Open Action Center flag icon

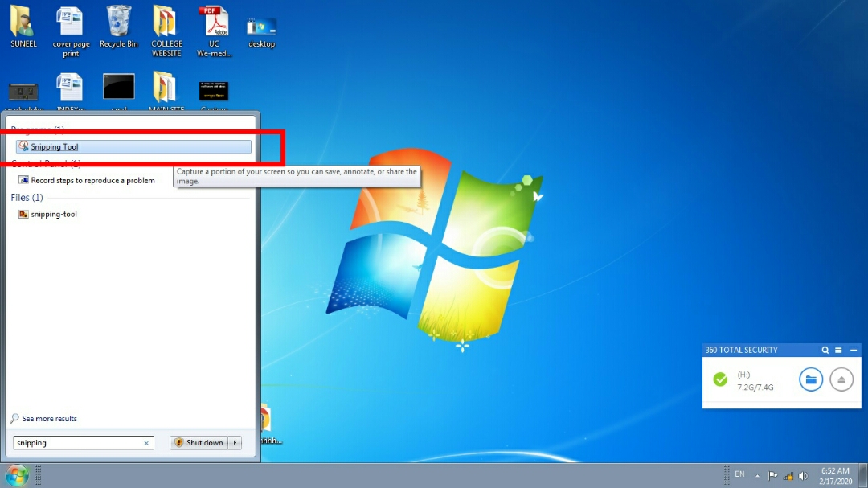tap(773, 476)
